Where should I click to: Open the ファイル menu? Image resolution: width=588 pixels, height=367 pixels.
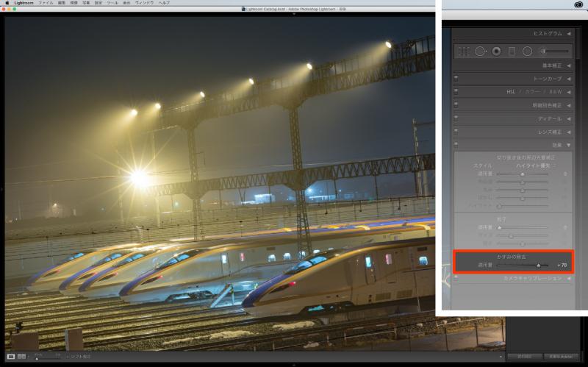pyautogui.click(x=46, y=3)
